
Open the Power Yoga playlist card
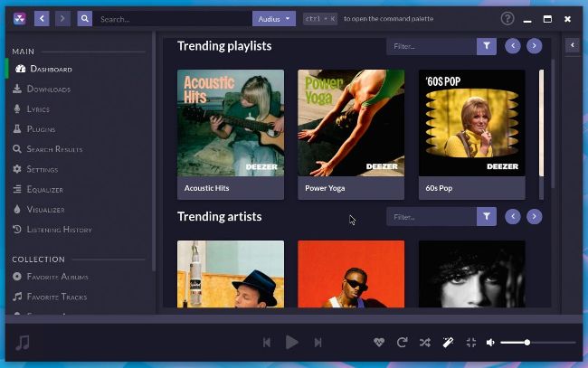tap(351, 134)
